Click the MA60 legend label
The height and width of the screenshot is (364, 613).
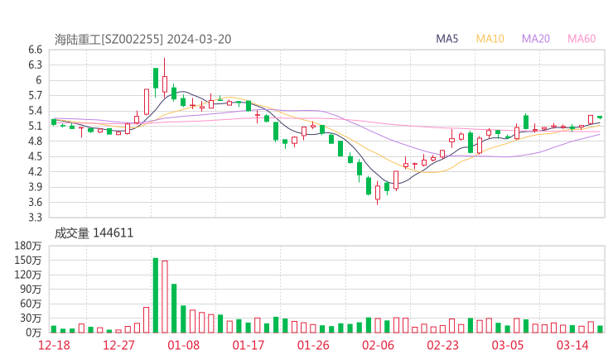(582, 39)
